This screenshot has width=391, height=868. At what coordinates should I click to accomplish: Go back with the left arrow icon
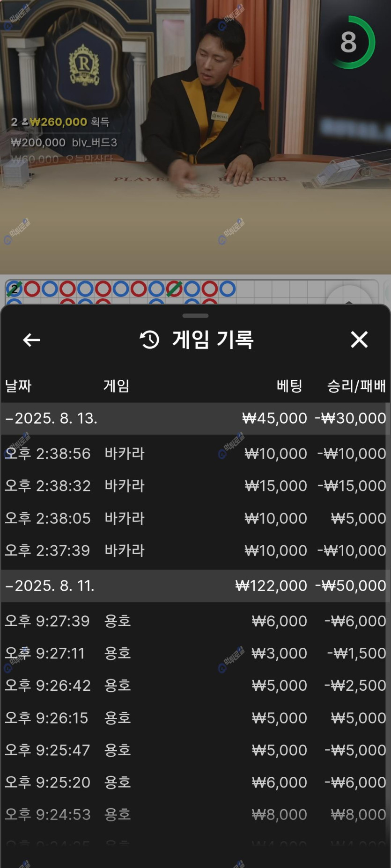(x=31, y=340)
